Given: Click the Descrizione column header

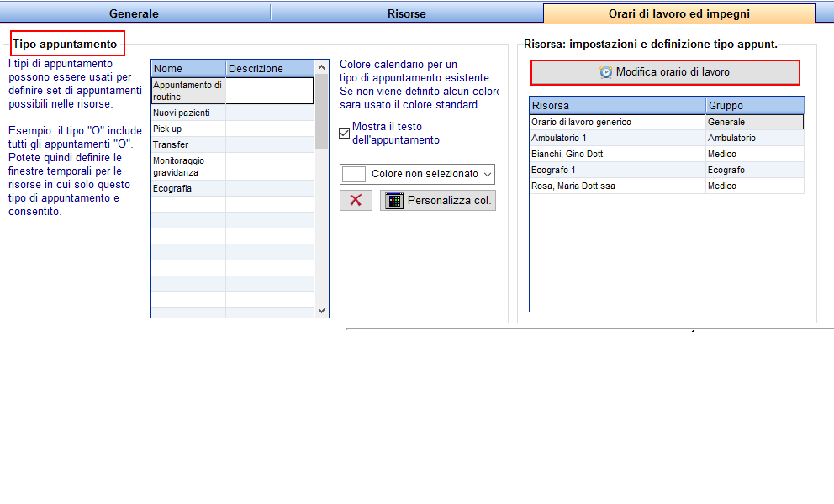Looking at the screenshot, I should pos(270,69).
